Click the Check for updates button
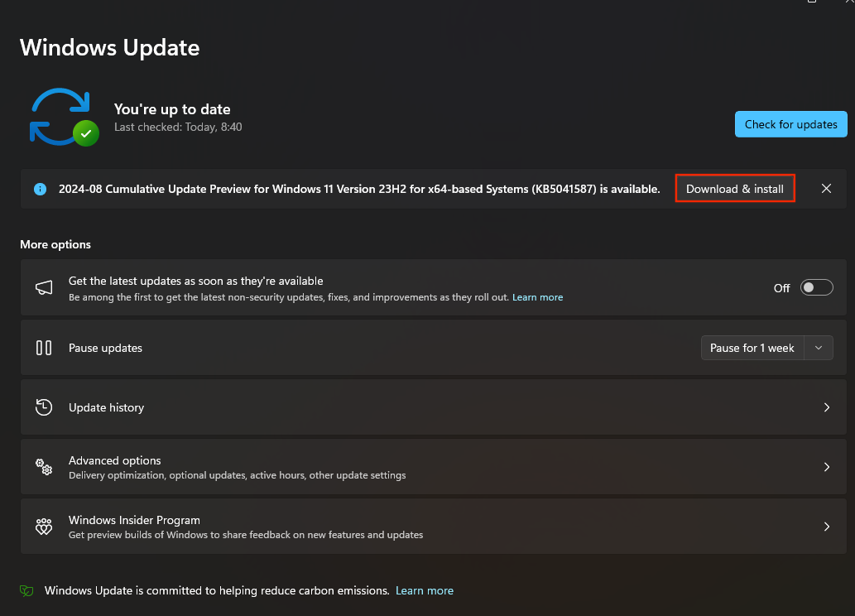The image size is (855, 616). 790,123
